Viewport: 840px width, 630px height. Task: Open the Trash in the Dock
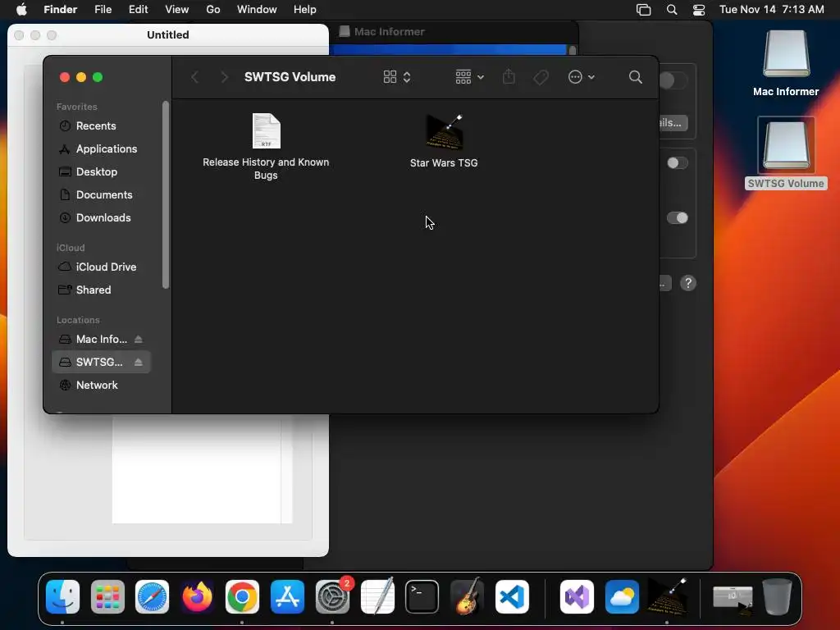click(x=777, y=597)
